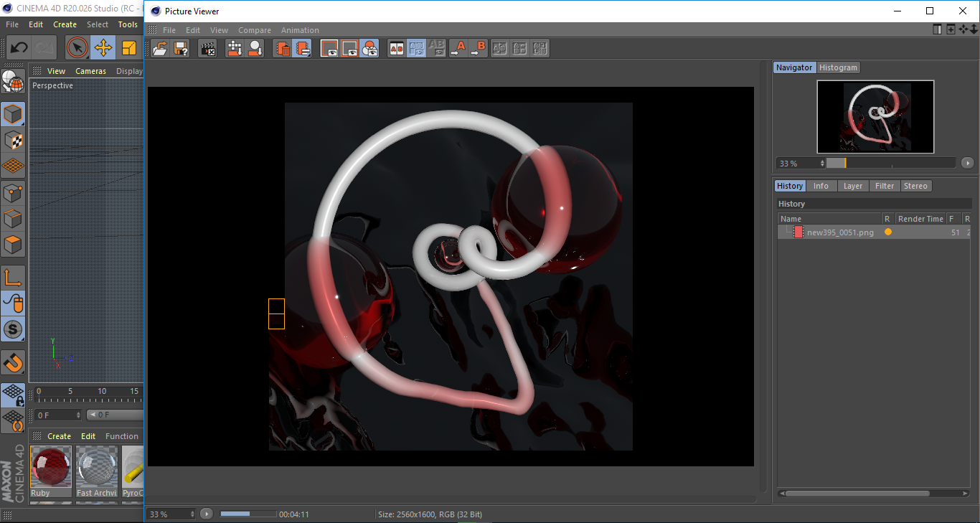Toggle Enable Snap magnet icon

13,362
